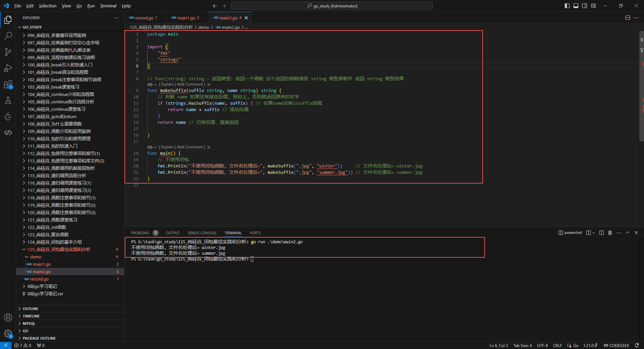Image resolution: width=644 pixels, height=349 pixels.
Task: Click the remote window indicator icon
Action: 6,345
